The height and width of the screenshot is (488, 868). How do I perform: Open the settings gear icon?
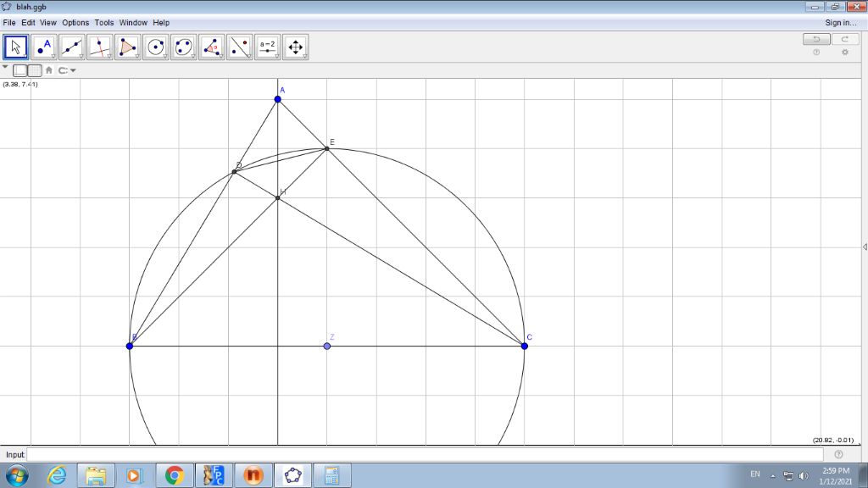[845, 52]
